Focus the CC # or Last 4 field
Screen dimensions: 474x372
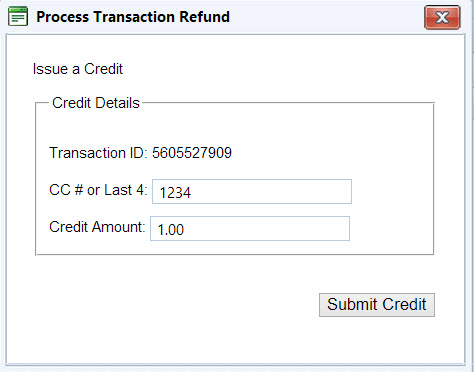[252, 191]
